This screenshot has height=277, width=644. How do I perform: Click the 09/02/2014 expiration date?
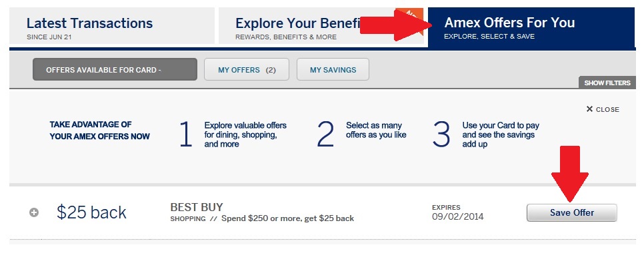point(458,216)
